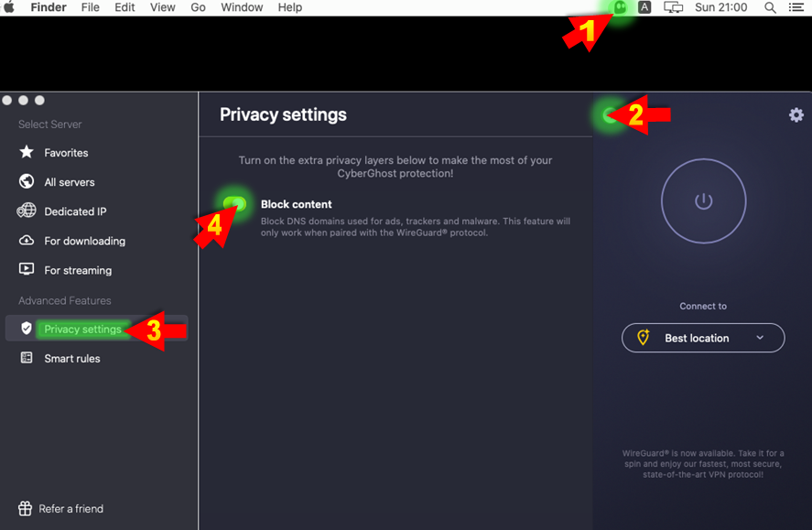Image resolution: width=812 pixels, height=530 pixels.
Task: Choose the For streaming play-screen icon
Action: pos(27,269)
